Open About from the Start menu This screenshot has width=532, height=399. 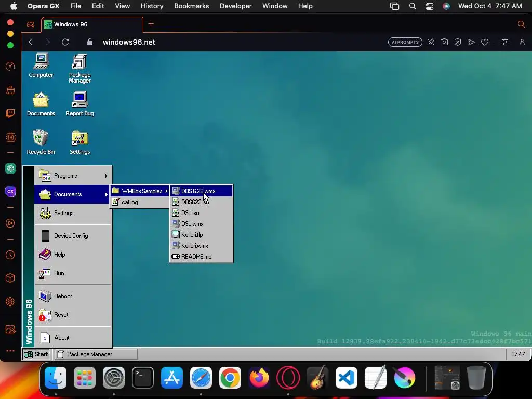[x=73, y=338]
